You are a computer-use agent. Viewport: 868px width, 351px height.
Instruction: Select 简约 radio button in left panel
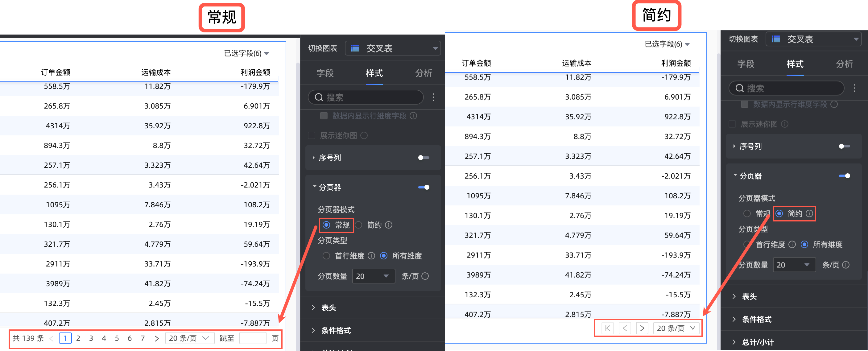(x=359, y=225)
